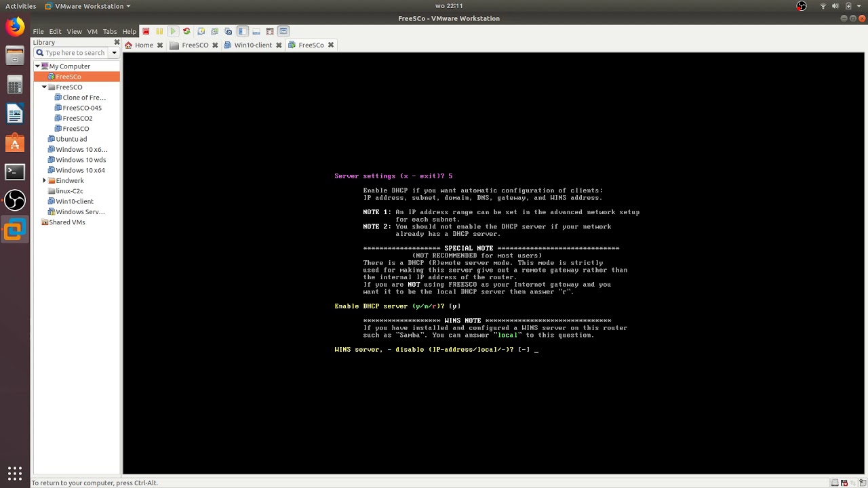The height and width of the screenshot is (488, 868).
Task: Open Files manager from the dock
Action: click(x=15, y=56)
